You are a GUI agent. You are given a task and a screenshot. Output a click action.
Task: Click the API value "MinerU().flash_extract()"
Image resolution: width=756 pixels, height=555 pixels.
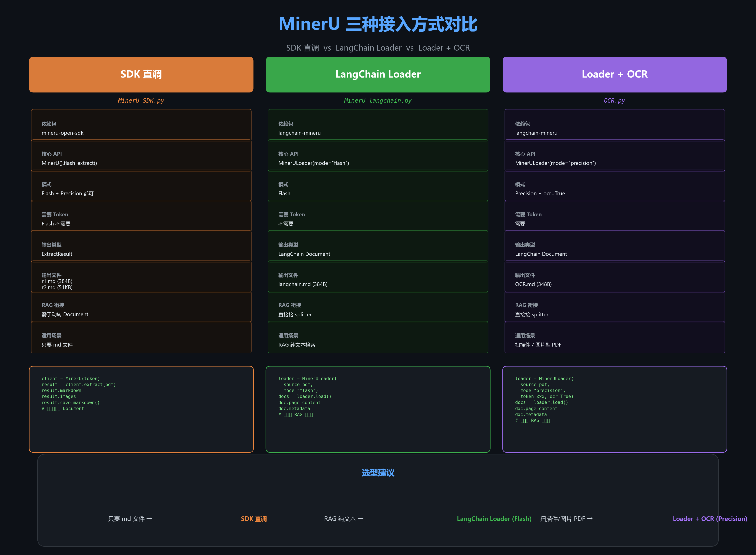click(x=69, y=163)
